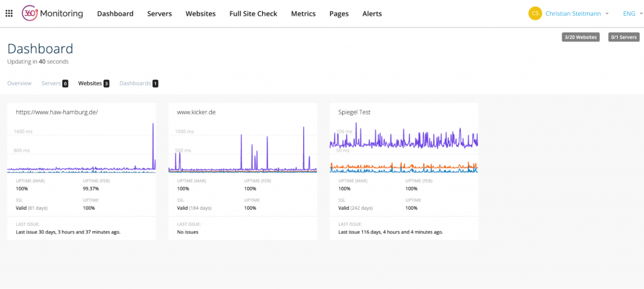This screenshot has height=289, width=644.
Task: Click the haw-hamburg.de response time chart
Action: coord(82,147)
